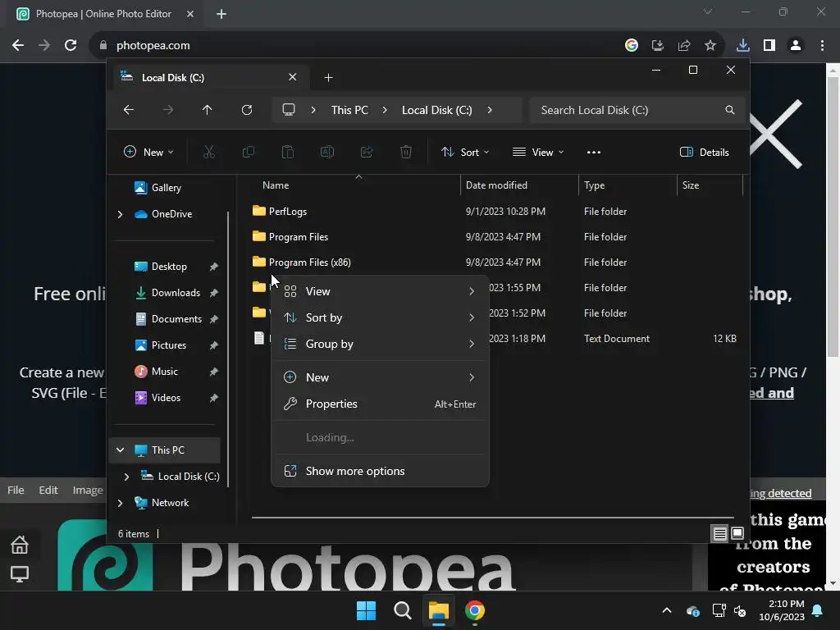Open the See more ellipsis menu
Viewport: 840px width, 630px height.
click(594, 152)
